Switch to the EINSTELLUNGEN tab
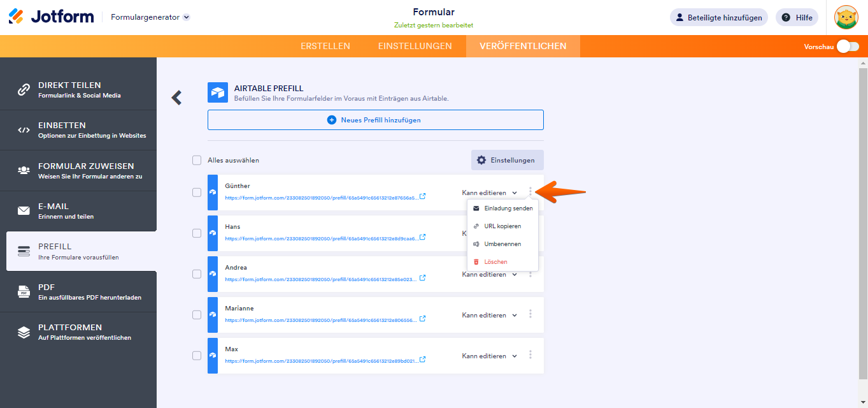This screenshot has height=408, width=868. point(415,46)
